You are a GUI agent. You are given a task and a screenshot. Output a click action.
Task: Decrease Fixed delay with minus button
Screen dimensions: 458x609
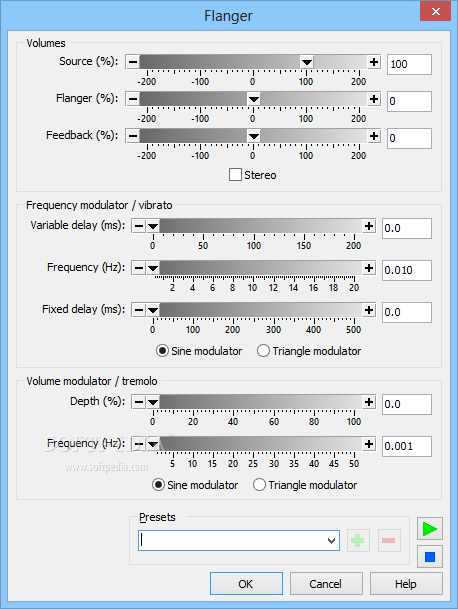pyautogui.click(x=139, y=310)
